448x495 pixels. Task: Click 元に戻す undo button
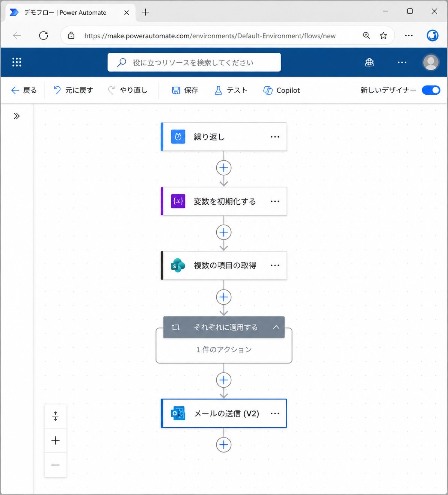(73, 90)
